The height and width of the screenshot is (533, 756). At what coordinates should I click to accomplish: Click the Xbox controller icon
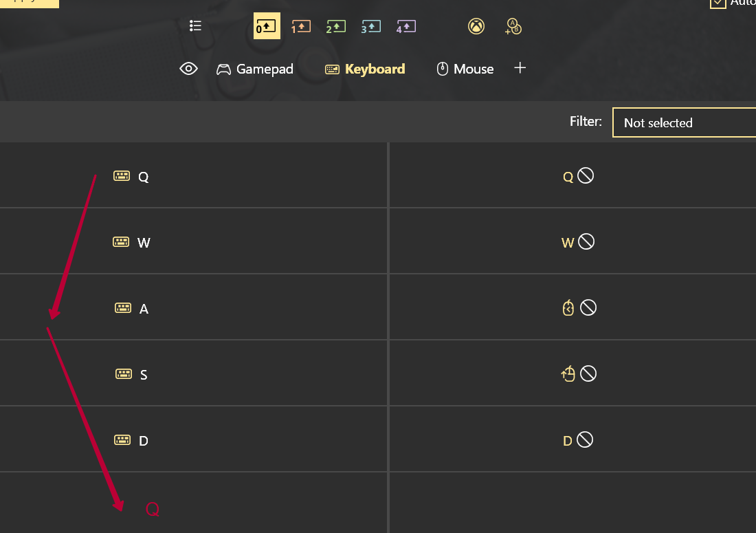[476, 26]
